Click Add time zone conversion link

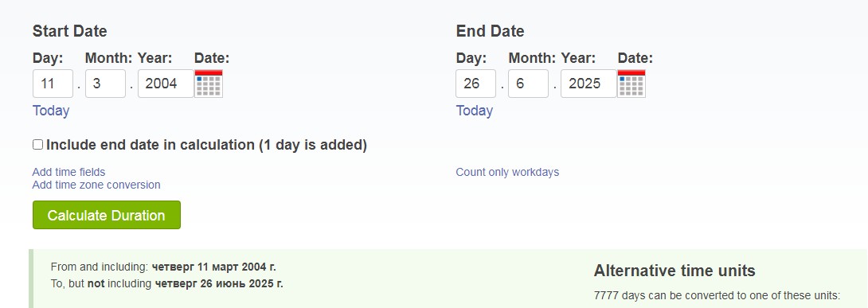tap(96, 185)
